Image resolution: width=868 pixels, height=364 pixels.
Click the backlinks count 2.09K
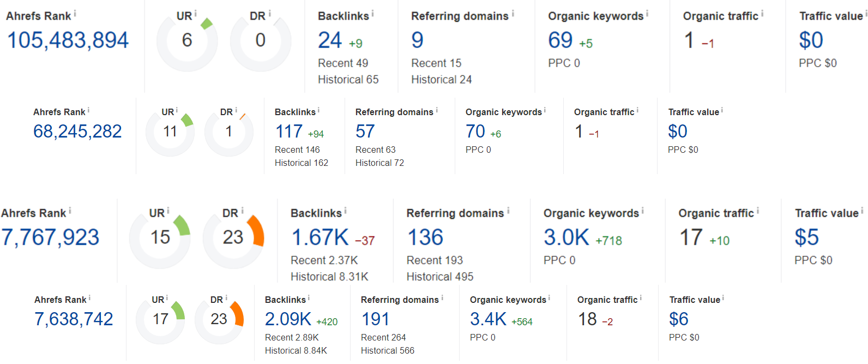[x=288, y=319]
